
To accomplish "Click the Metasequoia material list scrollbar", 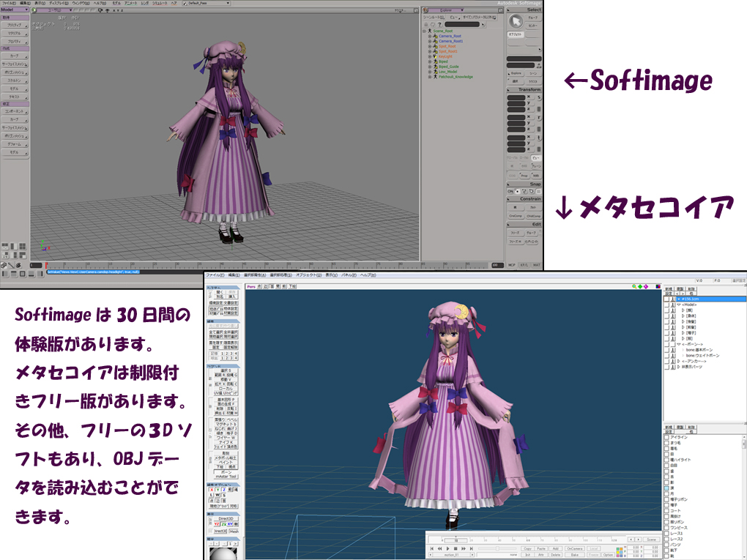I will (x=743, y=496).
